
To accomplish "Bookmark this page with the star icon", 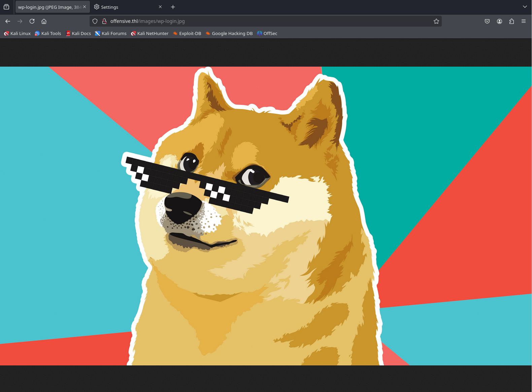I will [x=436, y=21].
